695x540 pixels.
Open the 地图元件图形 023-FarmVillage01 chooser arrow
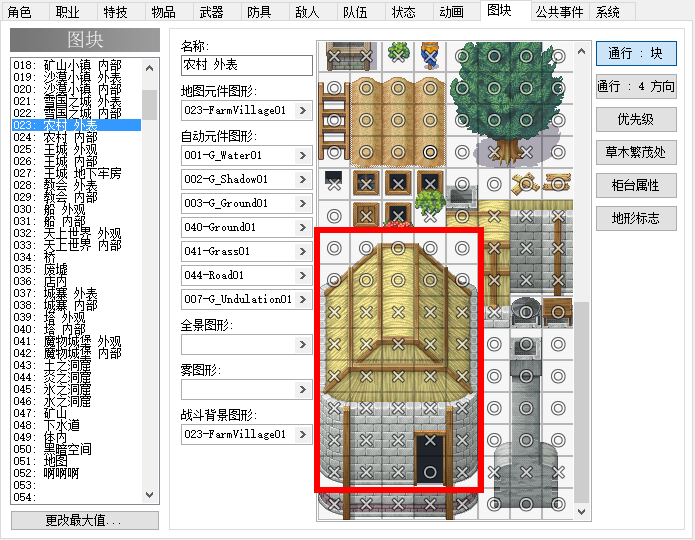(x=303, y=110)
